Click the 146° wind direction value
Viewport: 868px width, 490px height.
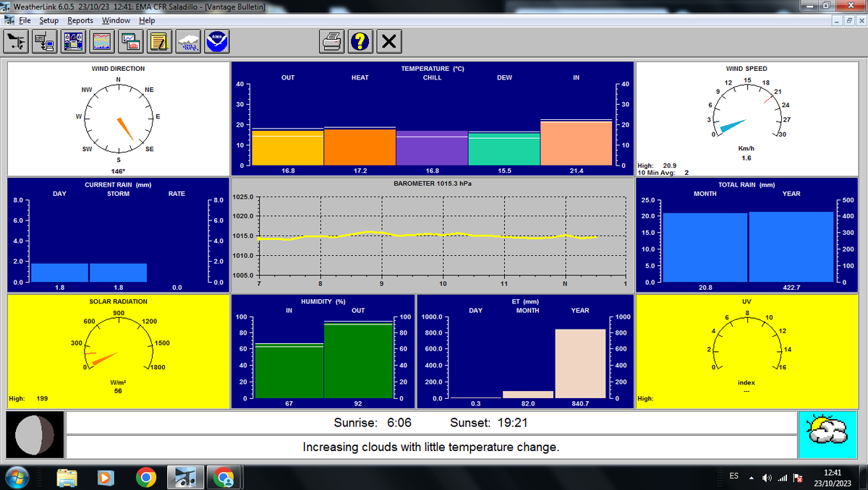(118, 171)
